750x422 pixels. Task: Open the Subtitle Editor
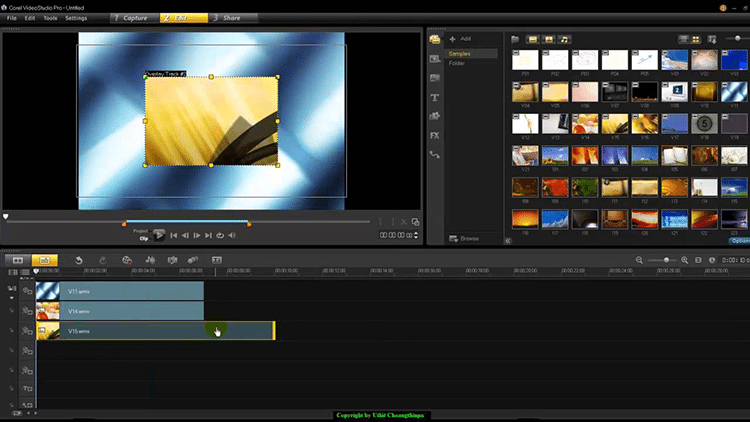tap(217, 260)
